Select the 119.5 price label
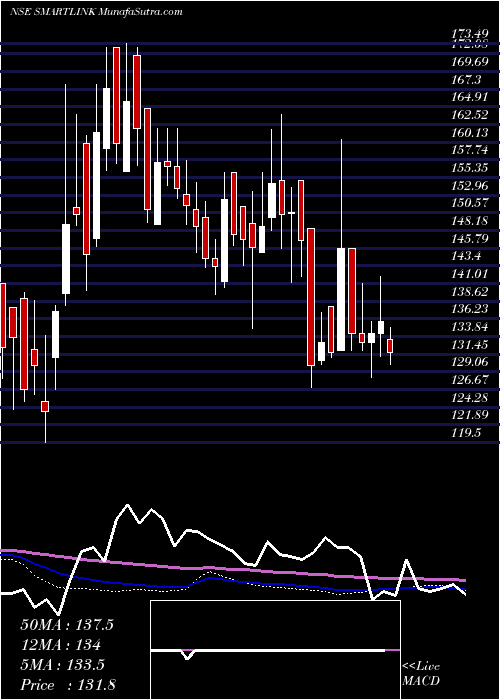Viewport: 500px width, 700px height. click(x=466, y=433)
